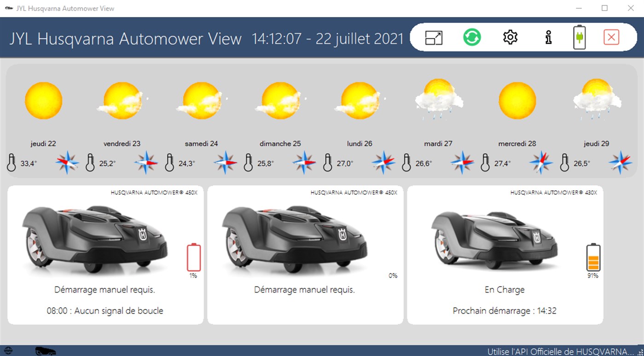Click the 'jeudi 29' day label

(596, 144)
